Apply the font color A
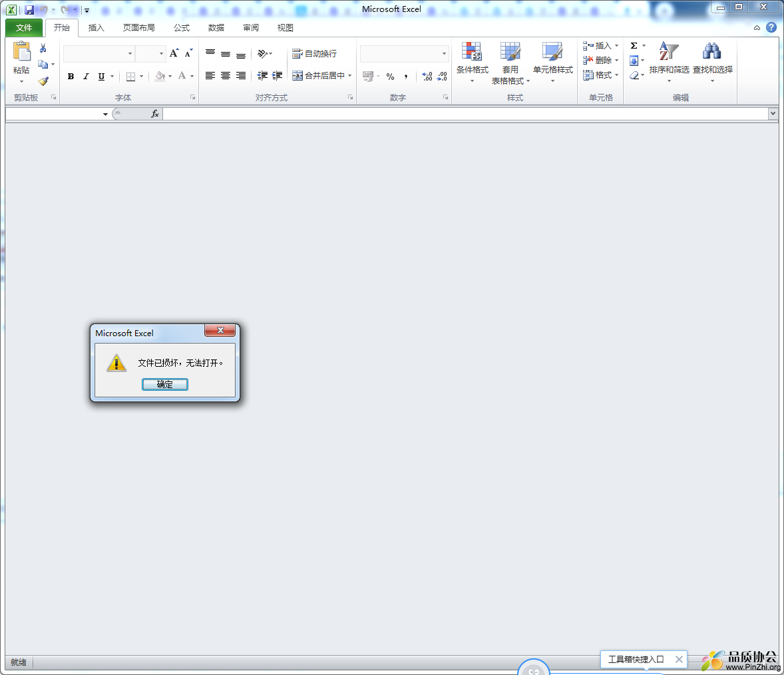Viewport: 784px width, 675px height. pyautogui.click(x=182, y=76)
